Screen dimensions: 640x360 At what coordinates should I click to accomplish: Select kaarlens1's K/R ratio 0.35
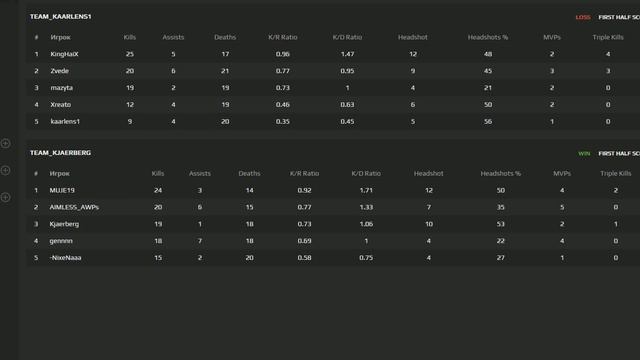point(282,121)
